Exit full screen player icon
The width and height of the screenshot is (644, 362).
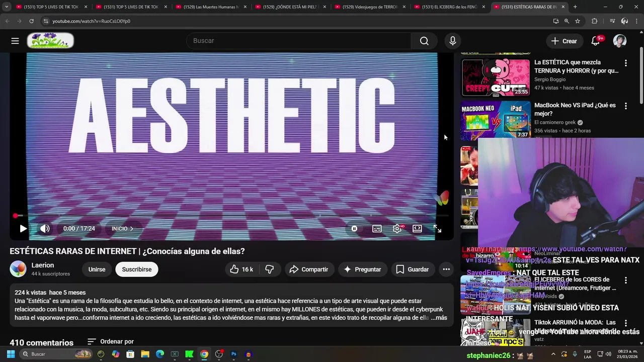[437, 229]
